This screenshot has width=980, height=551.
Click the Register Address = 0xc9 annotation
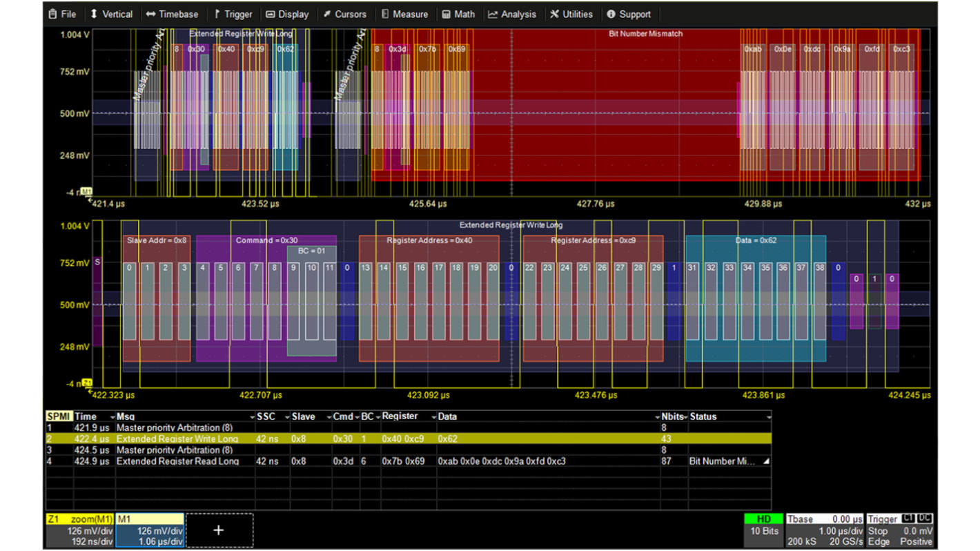594,241
